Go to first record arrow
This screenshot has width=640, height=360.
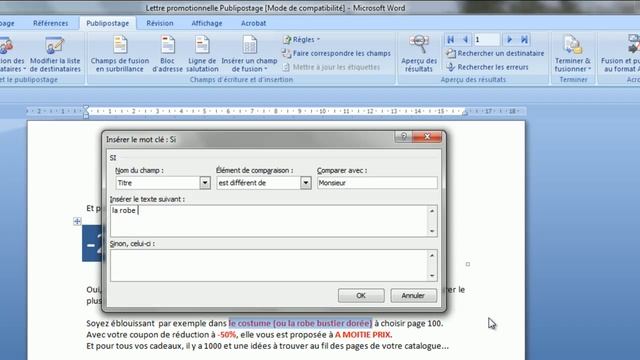click(451, 40)
